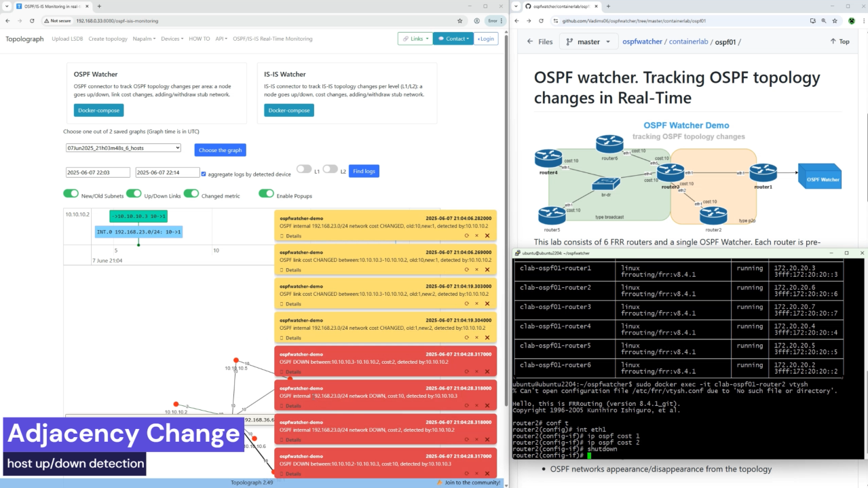The image size is (868, 488).
Task: Expand the Napalm menu dropdown
Action: click(x=144, y=39)
